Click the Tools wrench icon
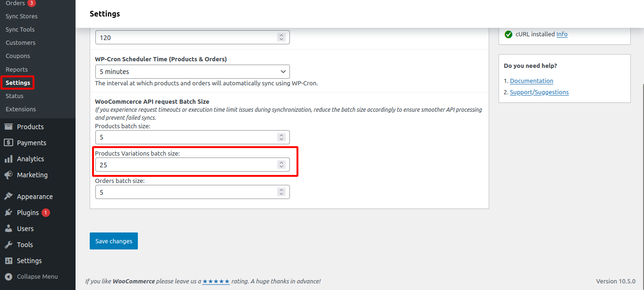This screenshot has height=290, width=644. coord(8,245)
